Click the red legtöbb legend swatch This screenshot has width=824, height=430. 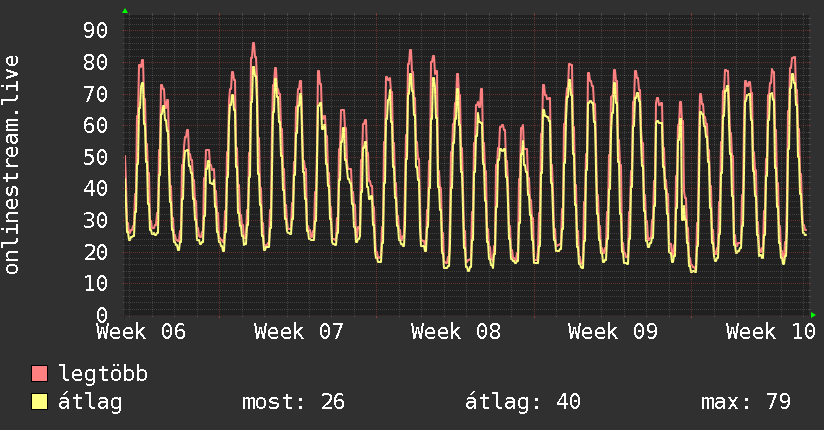pos(39,374)
